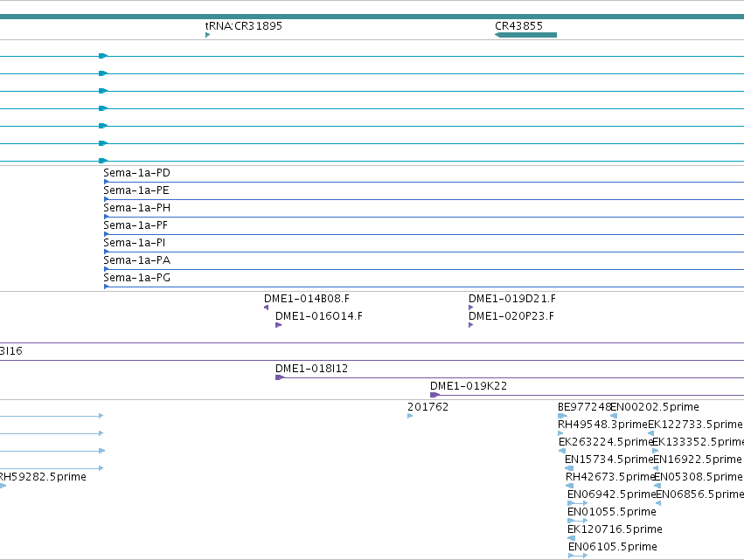Image resolution: width=744 pixels, height=560 pixels.
Task: Click the DME1-016O14.F purple arrow glyph
Action: point(279,325)
